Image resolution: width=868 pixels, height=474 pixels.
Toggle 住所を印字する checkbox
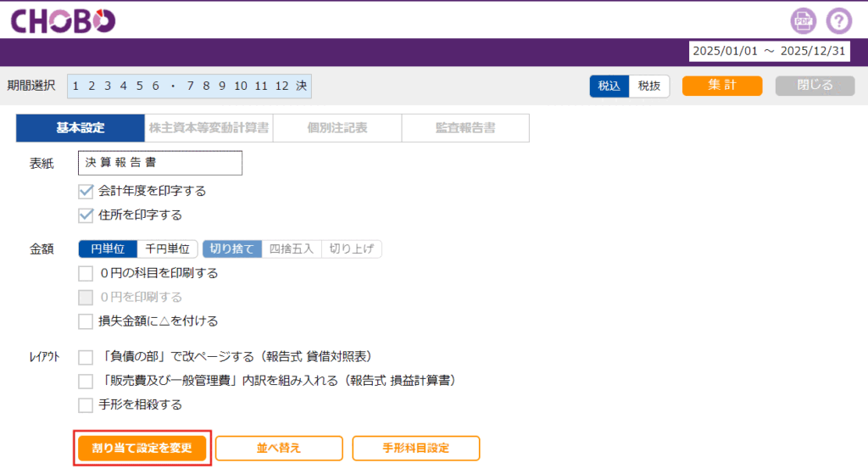click(86, 215)
